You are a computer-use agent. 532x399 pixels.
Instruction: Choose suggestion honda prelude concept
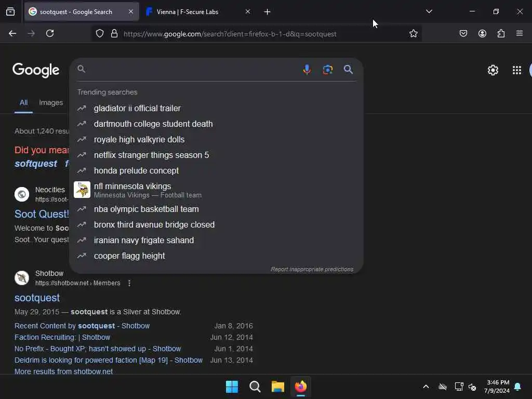tap(216, 170)
